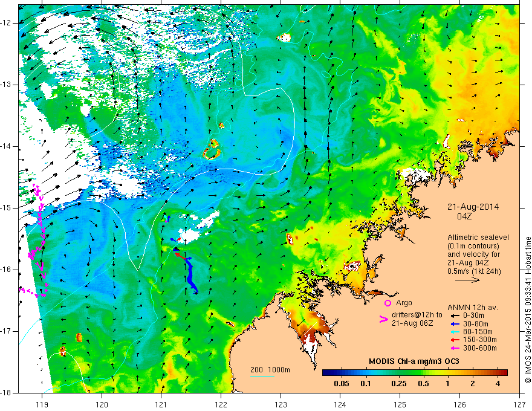Click the '0.5m/s (1kt 24h)' text
532x411 pixels.
coord(475,271)
